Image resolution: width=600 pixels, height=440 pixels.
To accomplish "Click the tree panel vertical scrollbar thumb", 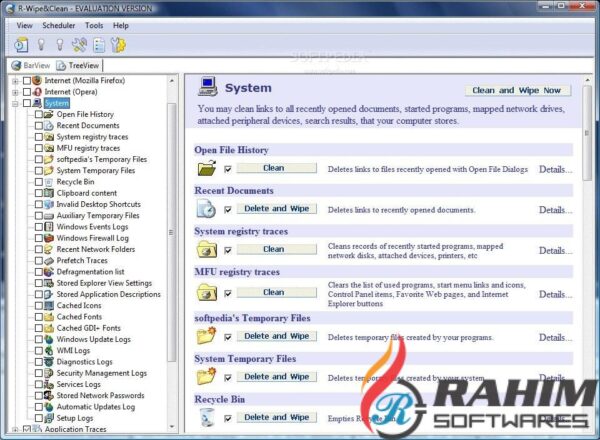I will point(172,232).
